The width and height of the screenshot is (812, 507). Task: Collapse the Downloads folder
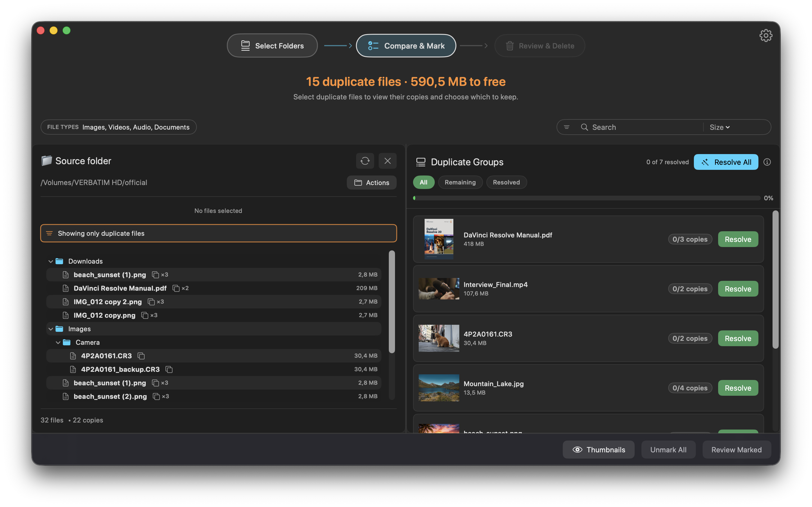pyautogui.click(x=50, y=261)
